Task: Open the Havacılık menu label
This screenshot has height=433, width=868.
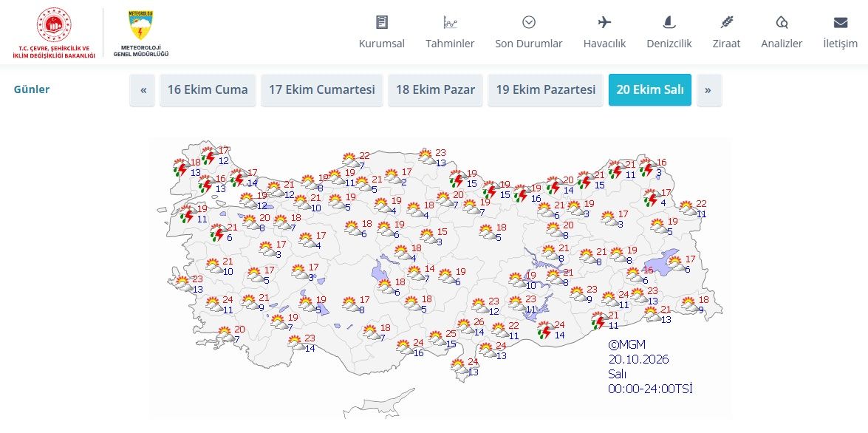Action: click(604, 44)
